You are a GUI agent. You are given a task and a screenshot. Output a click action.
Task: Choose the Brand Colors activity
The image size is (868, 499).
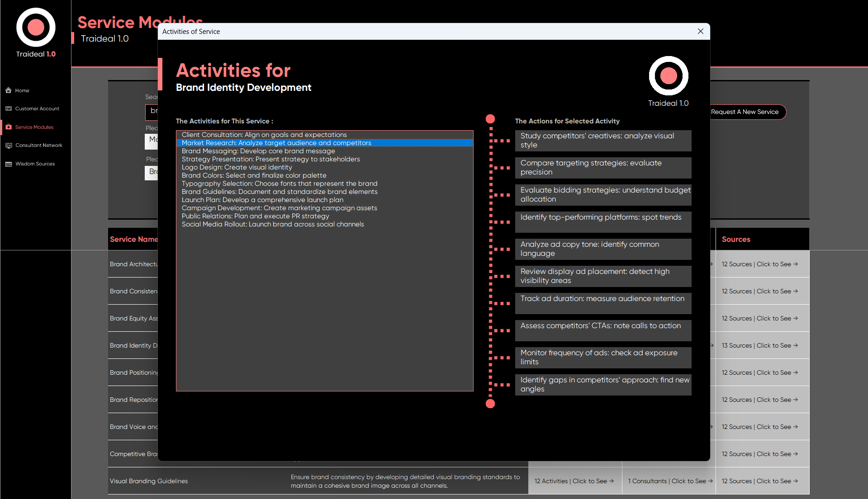[x=254, y=175]
